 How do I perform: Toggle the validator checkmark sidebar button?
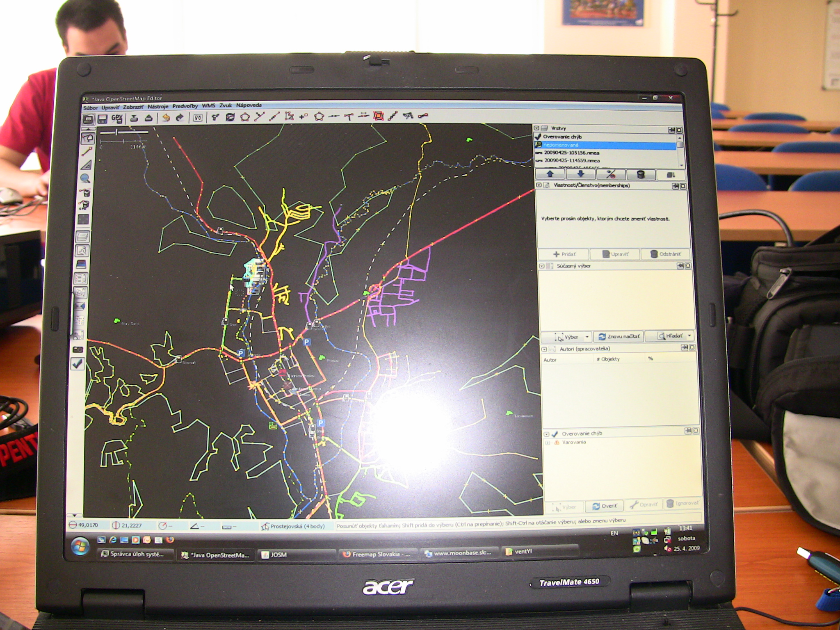pos(78,363)
